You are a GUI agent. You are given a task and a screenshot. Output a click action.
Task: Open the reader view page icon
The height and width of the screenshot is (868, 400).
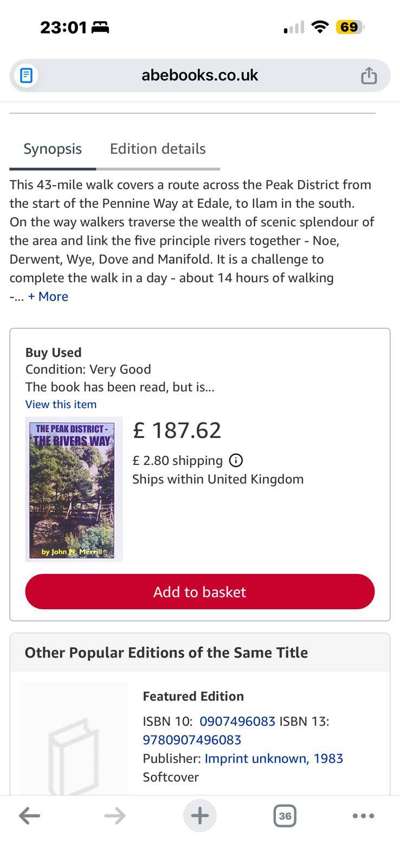[x=26, y=75]
